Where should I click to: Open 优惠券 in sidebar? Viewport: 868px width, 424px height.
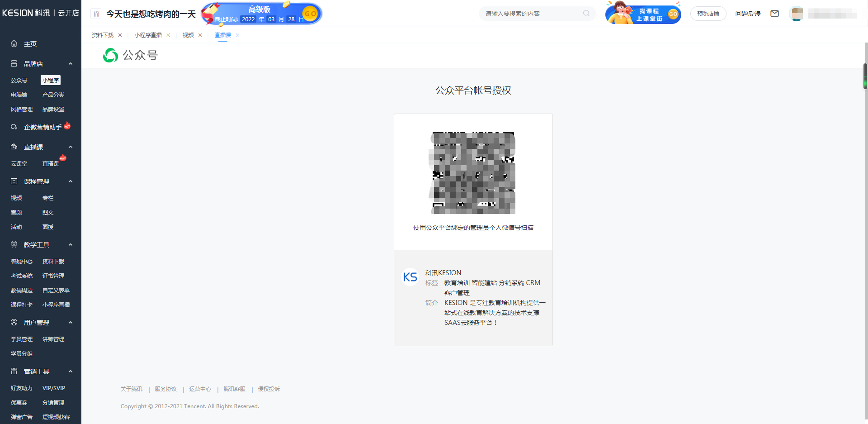coord(19,402)
